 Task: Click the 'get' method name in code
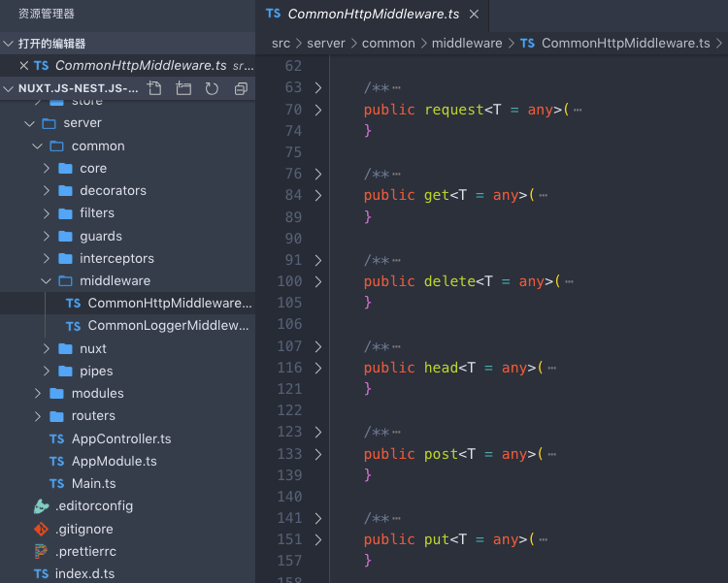click(437, 195)
